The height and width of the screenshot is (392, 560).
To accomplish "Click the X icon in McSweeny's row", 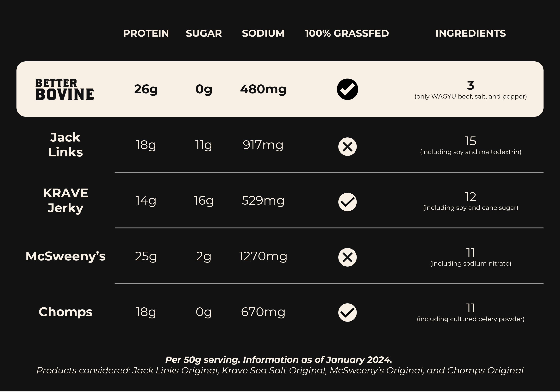I will pyautogui.click(x=347, y=257).
